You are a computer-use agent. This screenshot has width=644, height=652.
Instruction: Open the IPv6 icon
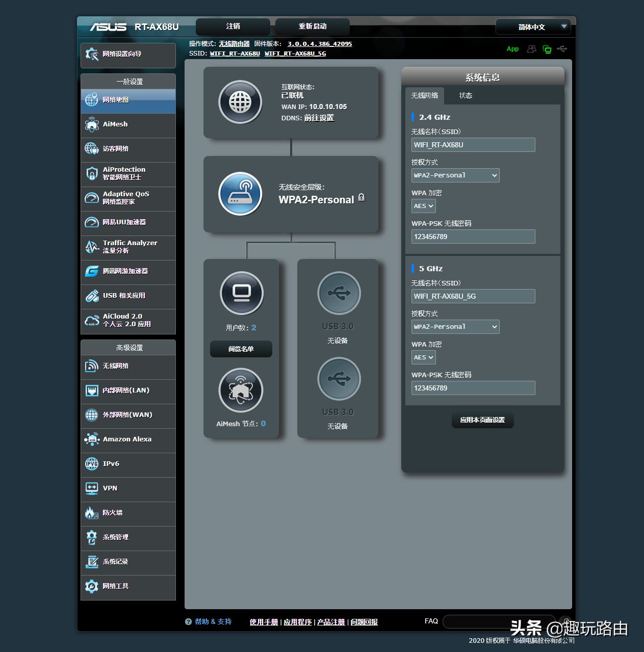click(92, 464)
